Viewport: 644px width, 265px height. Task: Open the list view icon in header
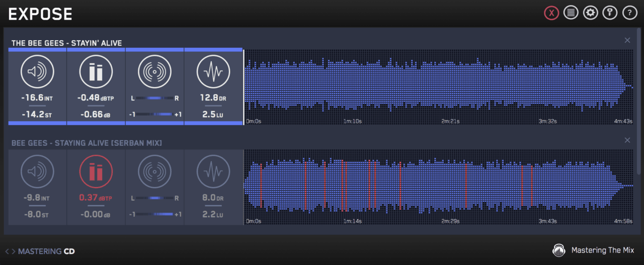571,13
